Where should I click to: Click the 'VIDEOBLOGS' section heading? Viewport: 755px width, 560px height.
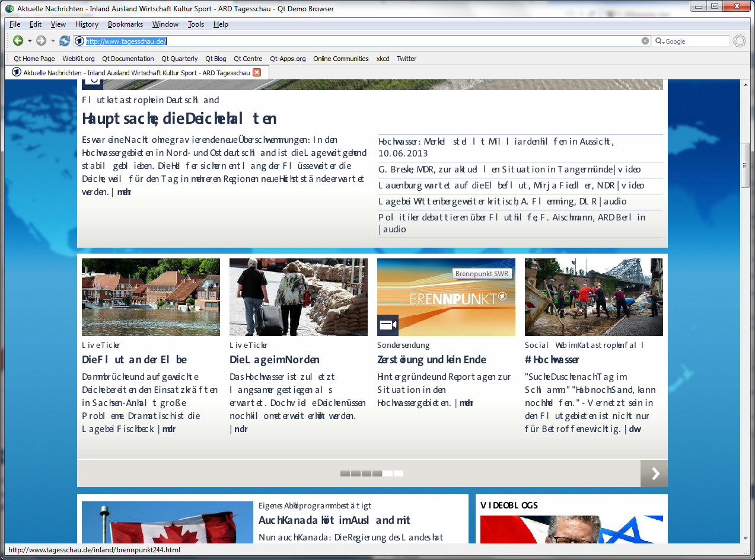tap(509, 505)
